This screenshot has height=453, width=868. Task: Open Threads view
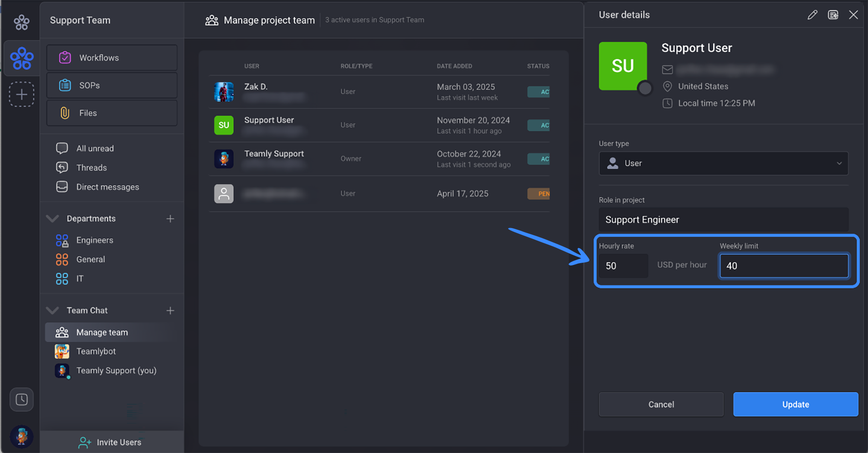(92, 168)
